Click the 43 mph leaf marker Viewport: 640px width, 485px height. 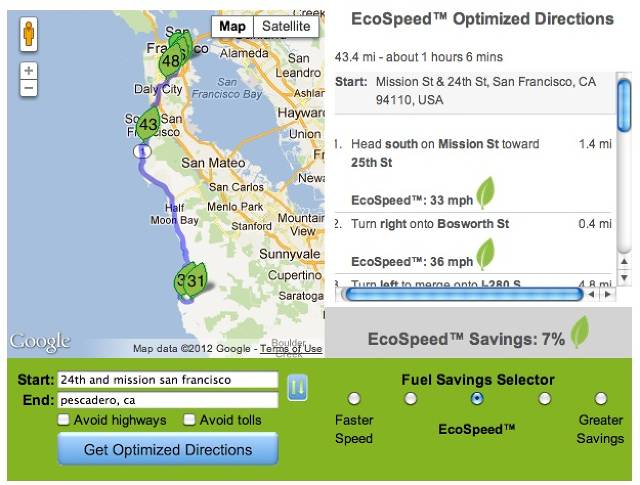[x=148, y=124]
